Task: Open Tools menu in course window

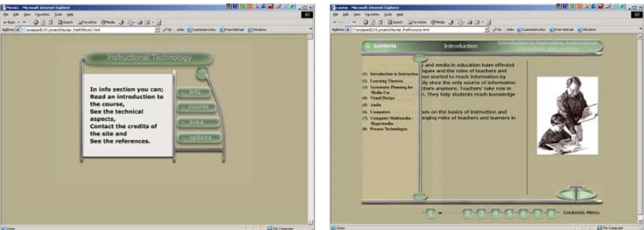Action: click(388, 15)
